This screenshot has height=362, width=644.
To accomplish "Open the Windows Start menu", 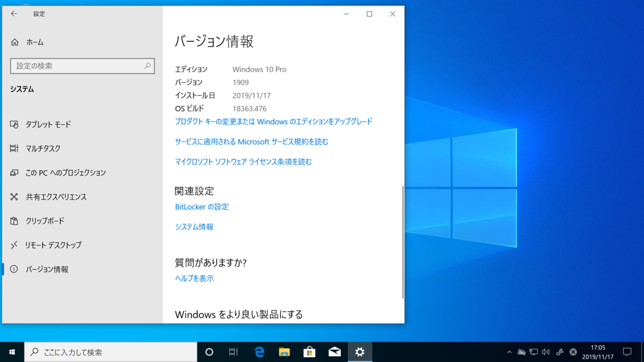I will 12,352.
